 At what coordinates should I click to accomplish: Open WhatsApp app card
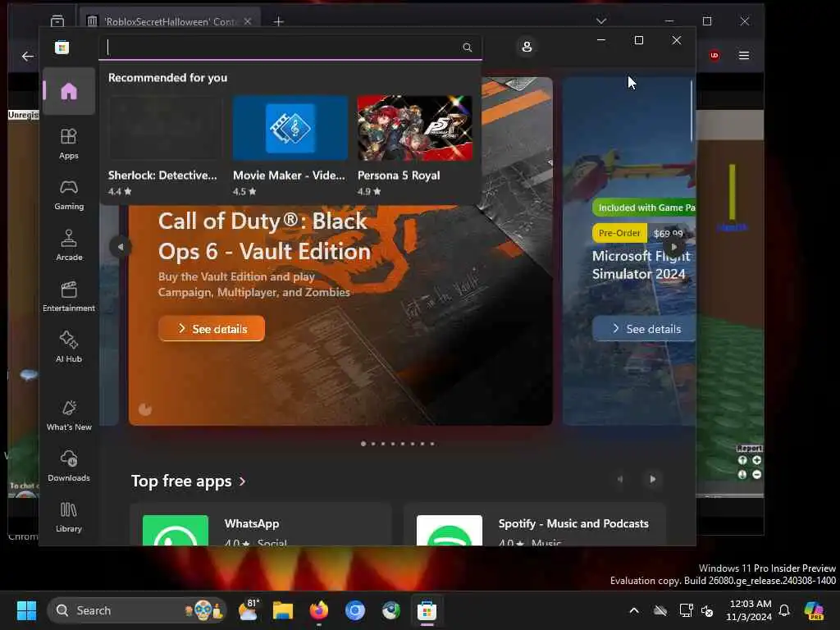coord(261,525)
